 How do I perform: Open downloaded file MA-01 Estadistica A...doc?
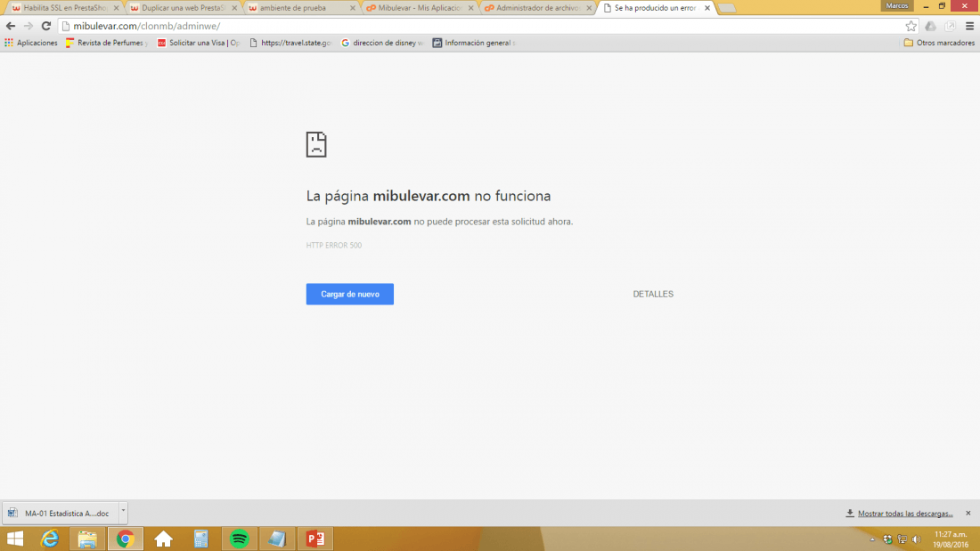60,514
